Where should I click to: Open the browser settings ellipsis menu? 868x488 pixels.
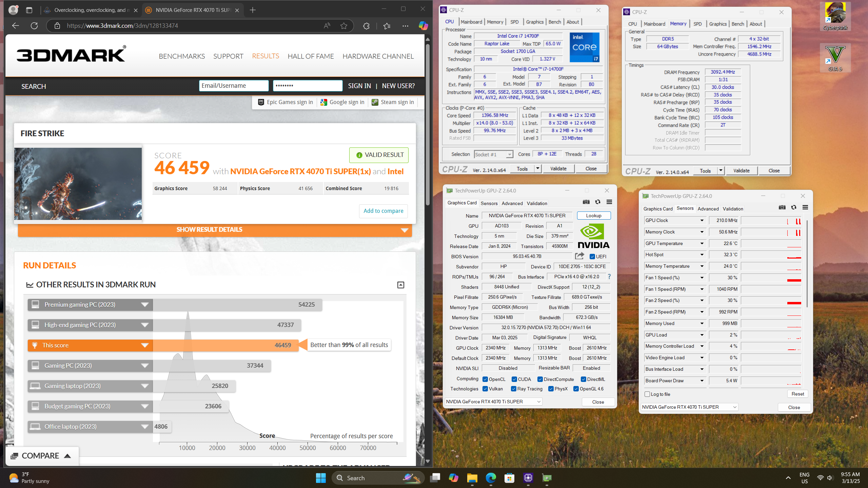point(405,26)
